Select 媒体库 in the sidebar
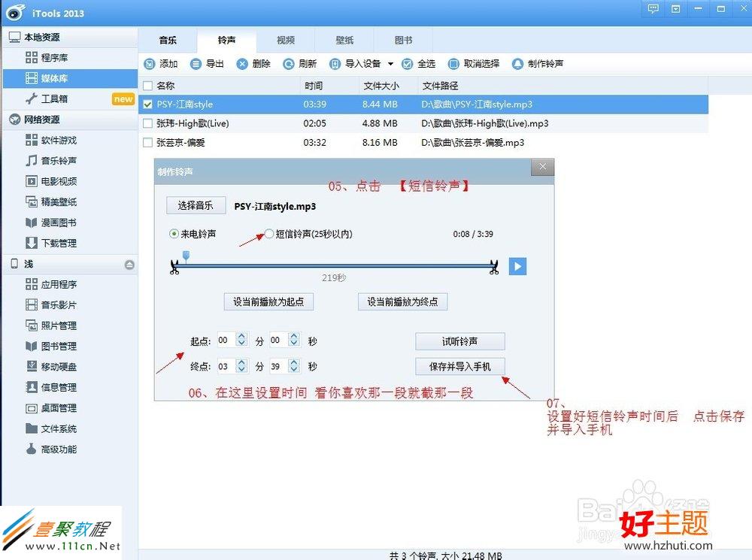This screenshot has height=560, width=752. click(70, 79)
